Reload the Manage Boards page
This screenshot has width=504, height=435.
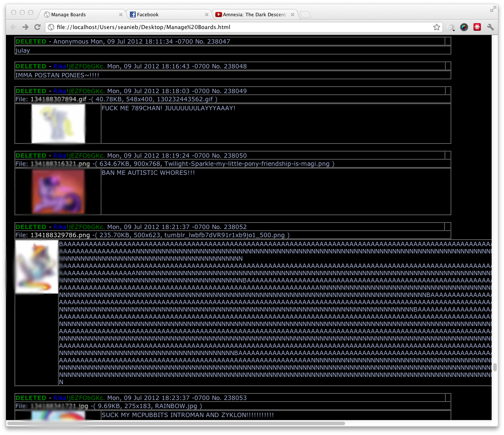click(x=37, y=27)
